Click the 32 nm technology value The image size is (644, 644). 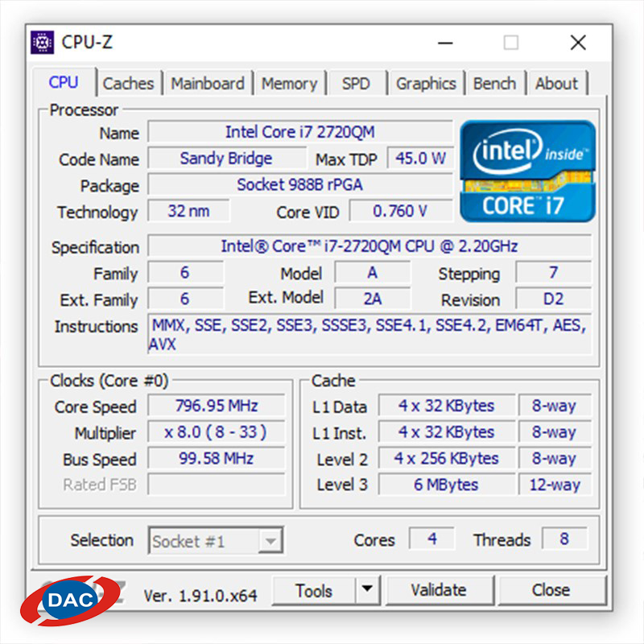point(188,211)
